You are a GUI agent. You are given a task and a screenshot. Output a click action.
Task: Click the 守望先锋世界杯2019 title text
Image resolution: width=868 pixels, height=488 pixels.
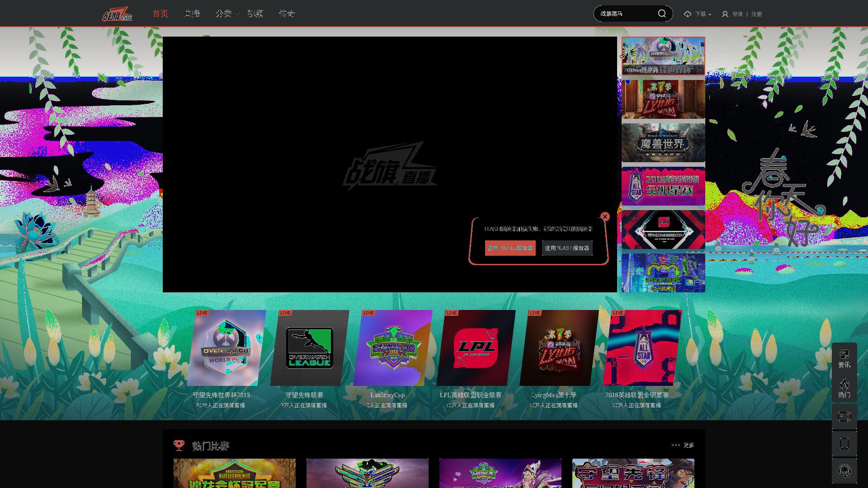(221, 395)
